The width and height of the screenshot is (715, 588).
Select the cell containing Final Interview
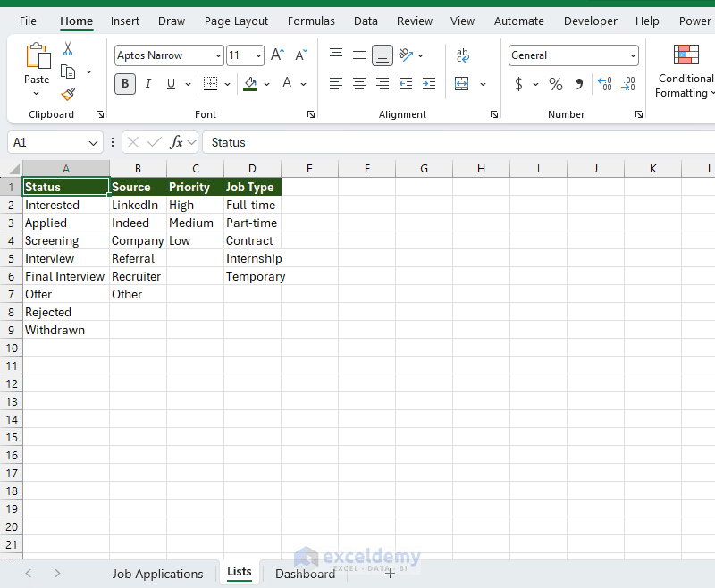coord(65,277)
